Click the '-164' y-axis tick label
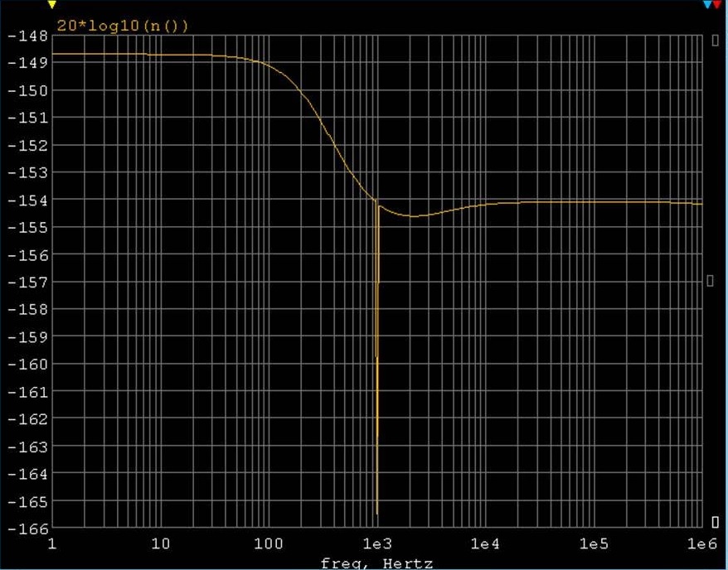Image resolution: width=728 pixels, height=570 pixels. pos(27,474)
